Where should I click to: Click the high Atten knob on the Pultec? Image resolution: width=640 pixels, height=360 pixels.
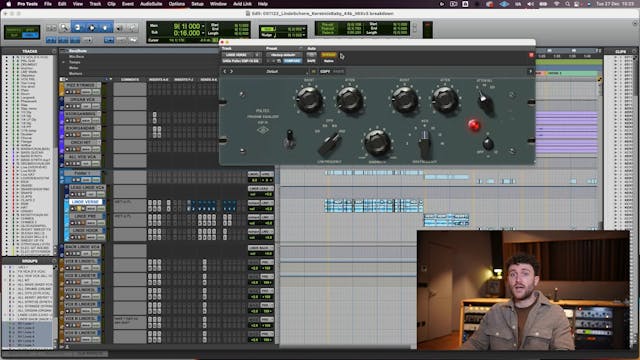coord(444,99)
